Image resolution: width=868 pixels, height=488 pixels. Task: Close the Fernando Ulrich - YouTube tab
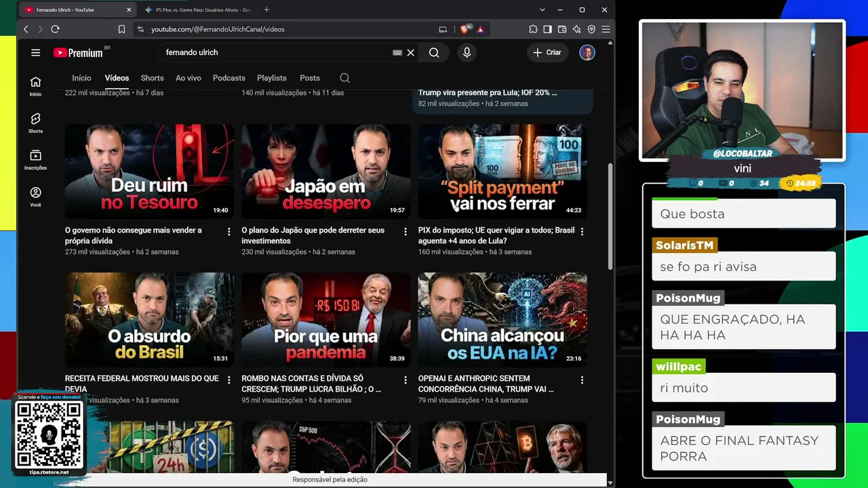[x=129, y=10]
